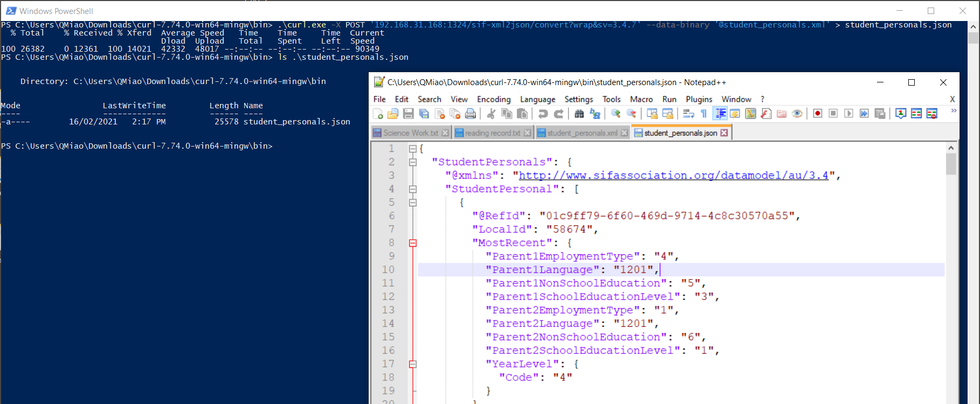980x404 pixels.
Task: Play back the recorded macro
Action: [849, 114]
